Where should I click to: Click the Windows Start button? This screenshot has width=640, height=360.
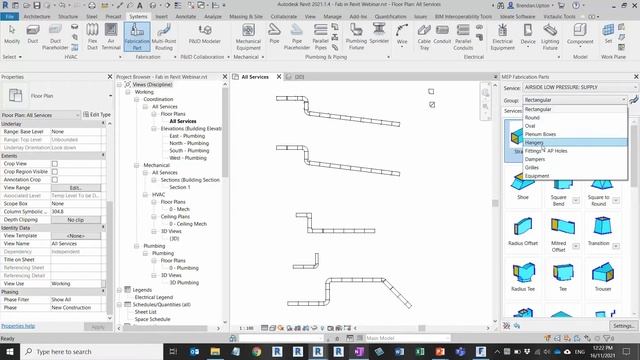point(10,351)
